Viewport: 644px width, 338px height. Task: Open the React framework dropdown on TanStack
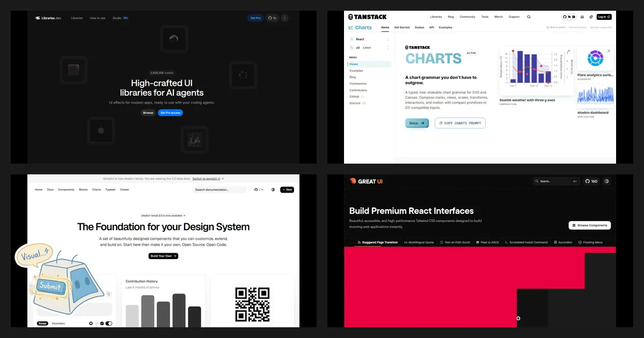point(369,39)
